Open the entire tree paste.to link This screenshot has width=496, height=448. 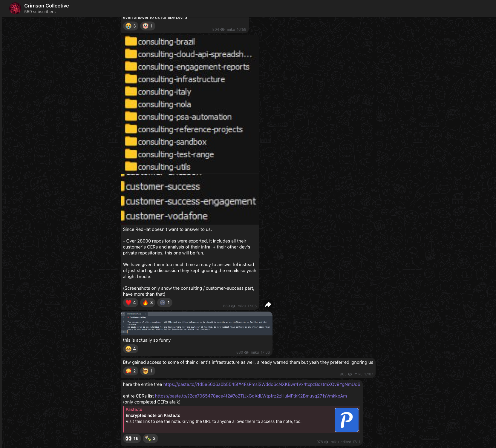261,384
